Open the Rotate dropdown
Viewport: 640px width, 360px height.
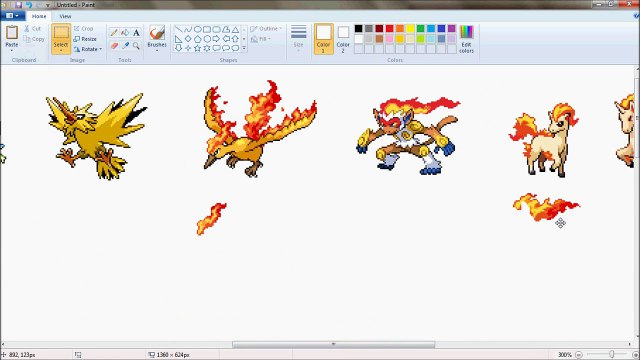pyautogui.click(x=88, y=49)
